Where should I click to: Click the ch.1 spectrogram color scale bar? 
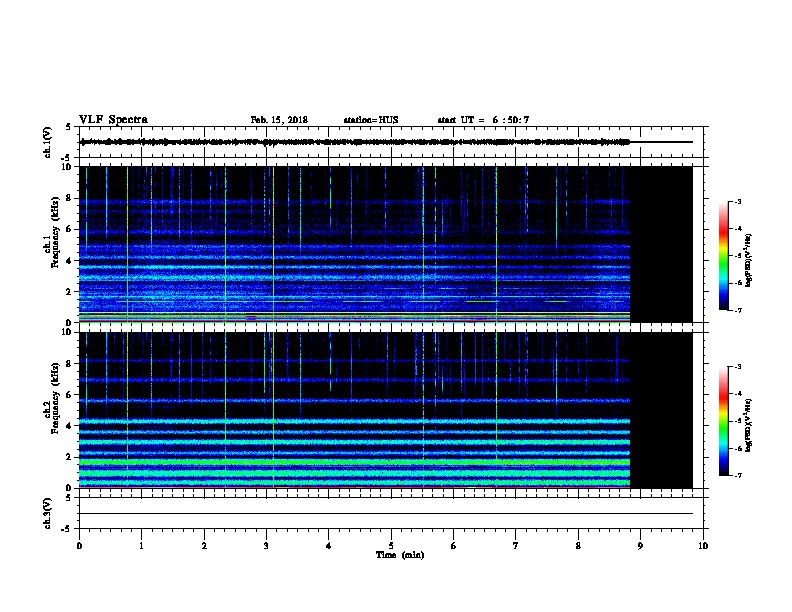724,256
